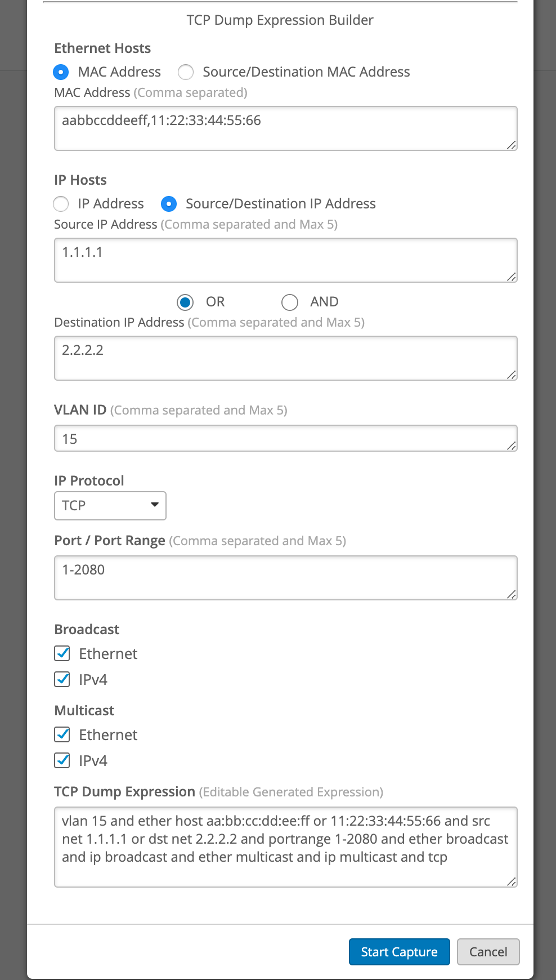Click the Port / Port Range field
The image size is (556, 980).
click(x=285, y=578)
